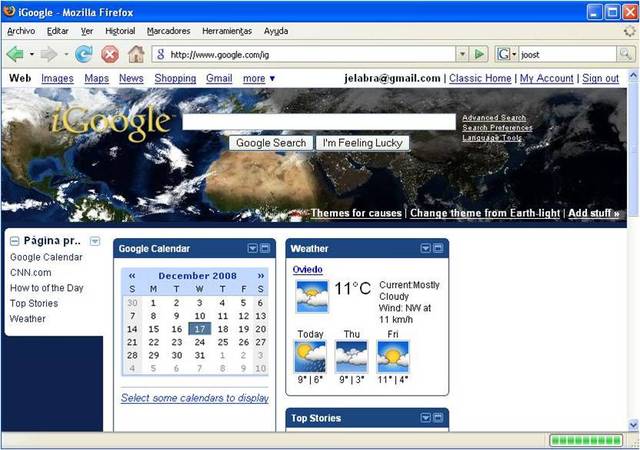
Task: Click Thursday's forecast cloud icon
Action: click(x=351, y=357)
